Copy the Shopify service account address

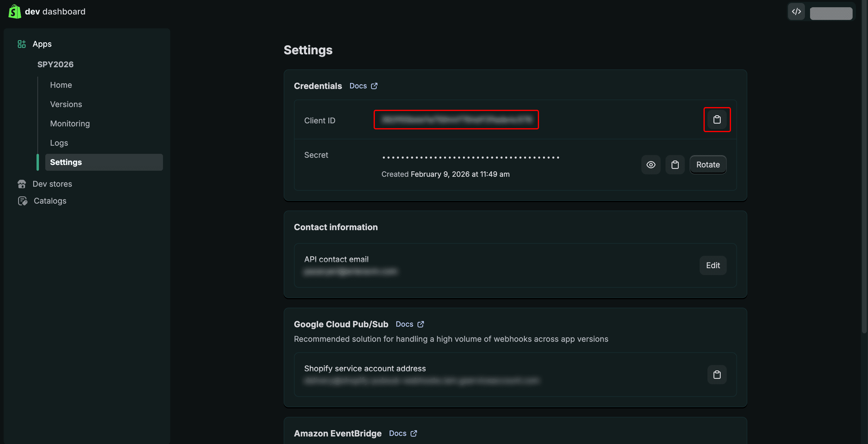pyautogui.click(x=717, y=375)
